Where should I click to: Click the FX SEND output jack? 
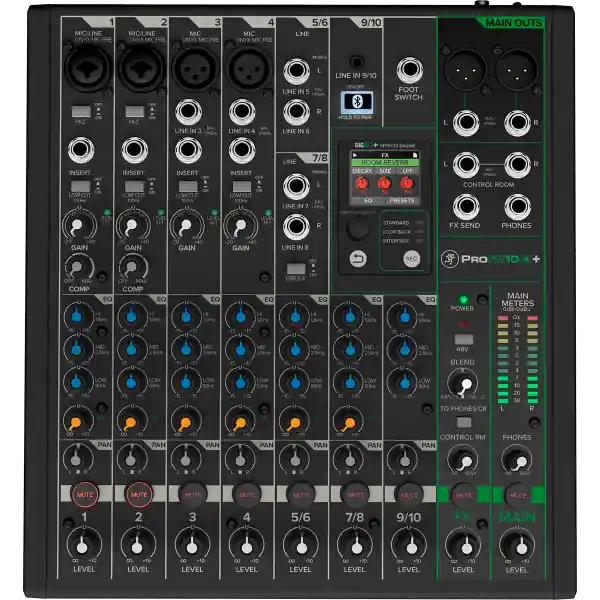(466, 207)
